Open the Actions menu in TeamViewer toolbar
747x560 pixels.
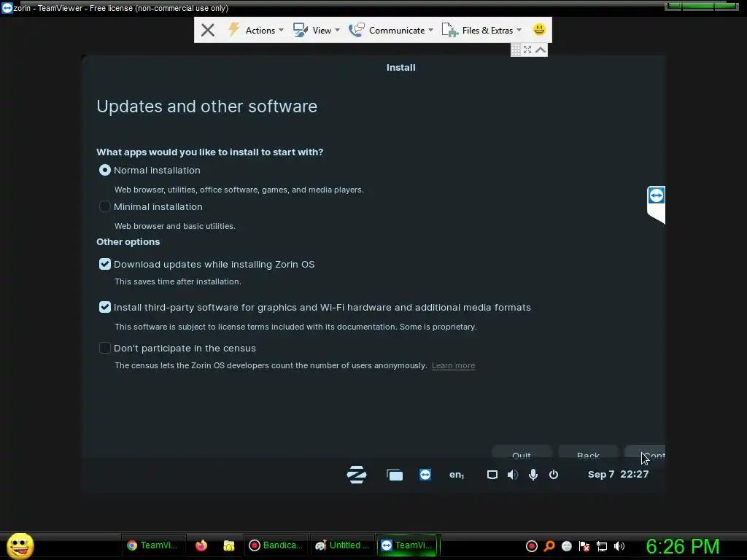(x=256, y=30)
